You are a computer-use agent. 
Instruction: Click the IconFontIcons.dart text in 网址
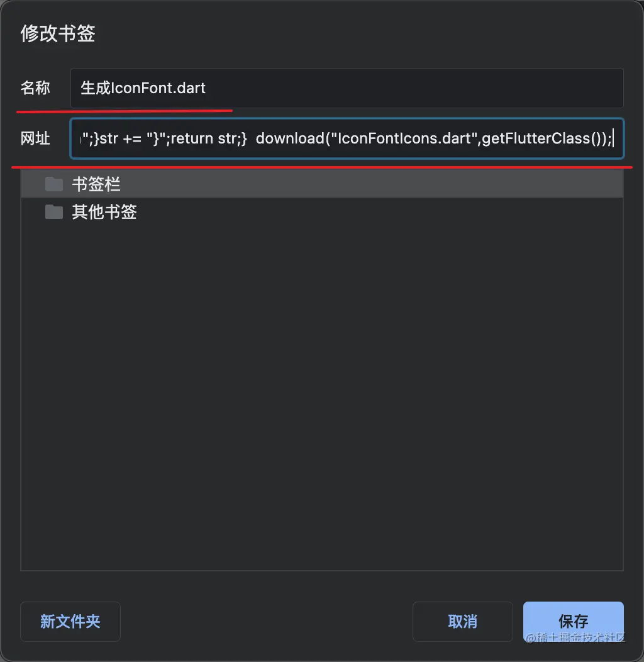(401, 138)
